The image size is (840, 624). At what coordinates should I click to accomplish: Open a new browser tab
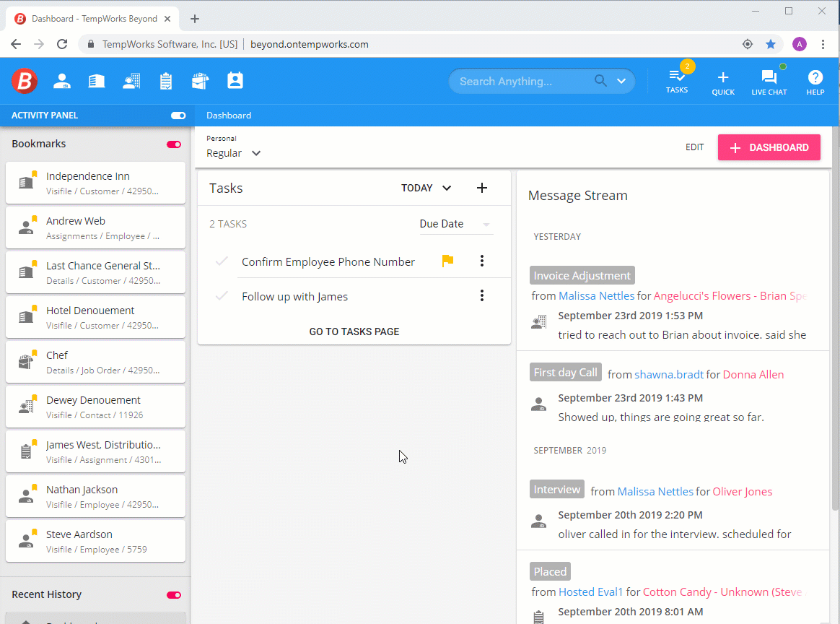(x=195, y=19)
